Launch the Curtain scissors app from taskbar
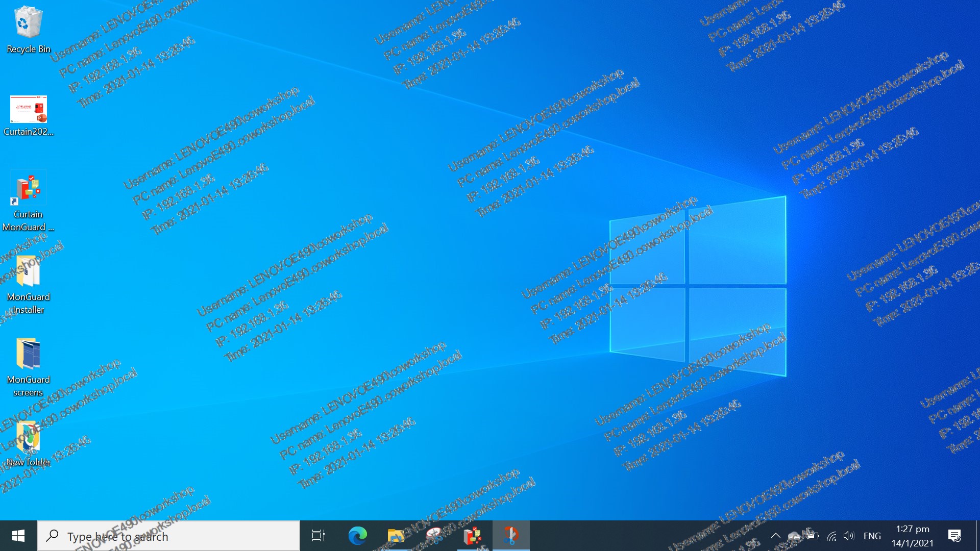This screenshot has height=551, width=980. (x=511, y=536)
